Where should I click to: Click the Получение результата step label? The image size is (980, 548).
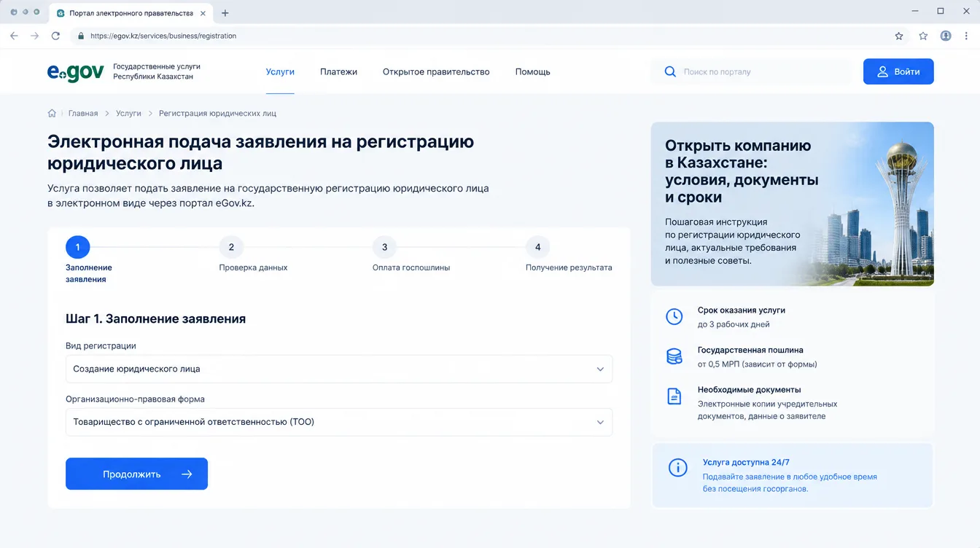click(x=569, y=267)
